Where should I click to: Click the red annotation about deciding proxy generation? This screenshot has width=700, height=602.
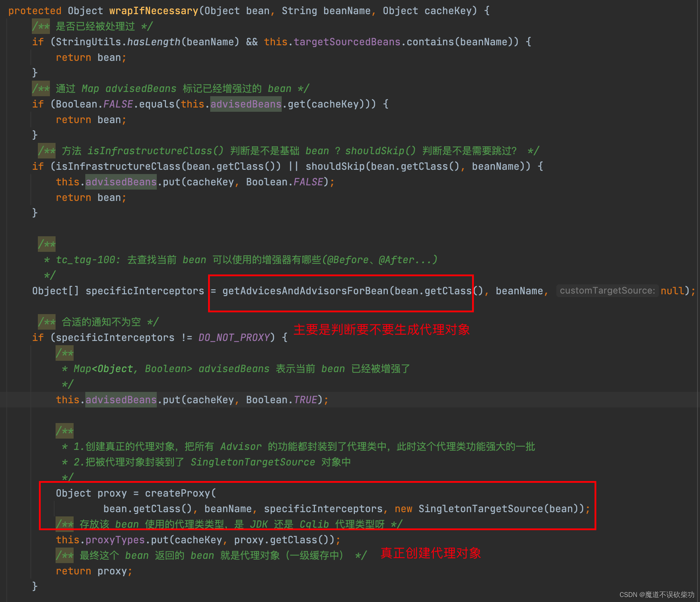[x=381, y=330]
